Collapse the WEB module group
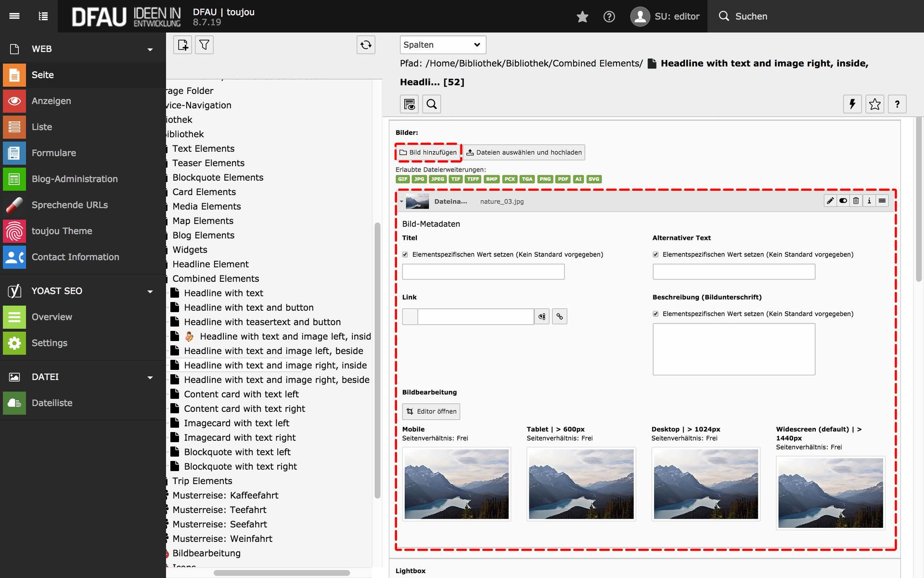 point(150,49)
